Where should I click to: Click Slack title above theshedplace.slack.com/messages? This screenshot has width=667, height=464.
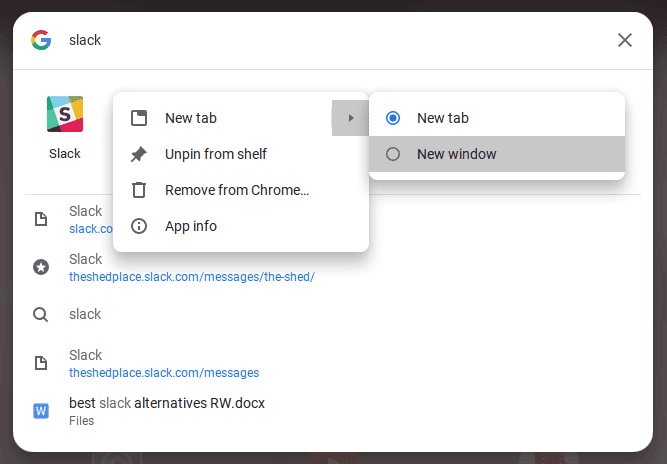[86, 355]
